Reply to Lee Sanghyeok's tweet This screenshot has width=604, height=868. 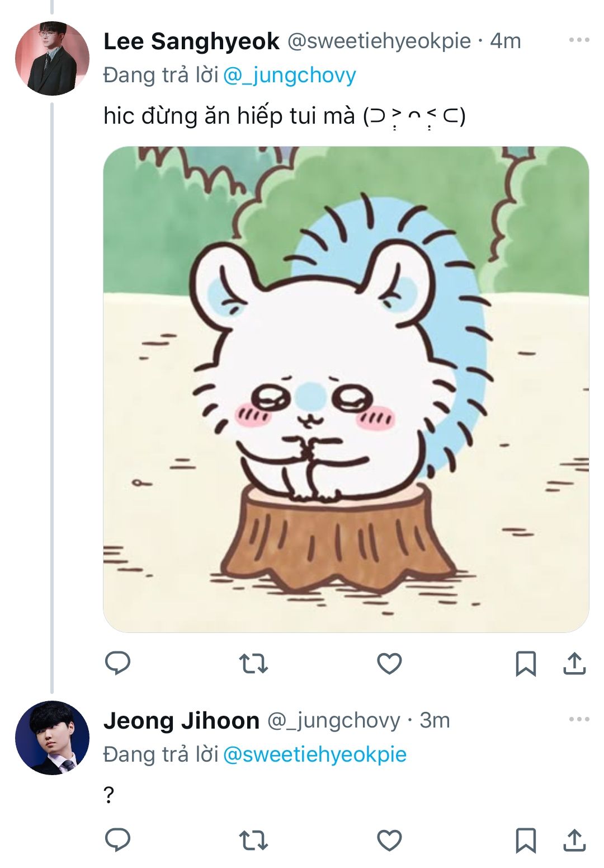(117, 663)
